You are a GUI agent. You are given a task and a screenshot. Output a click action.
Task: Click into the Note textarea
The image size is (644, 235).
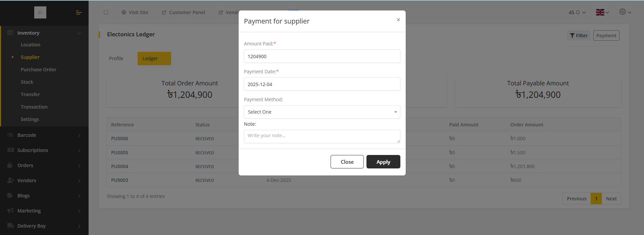[x=322, y=136]
